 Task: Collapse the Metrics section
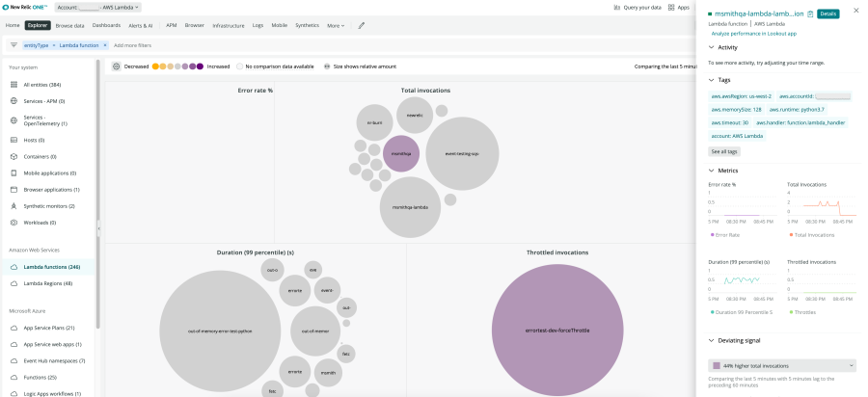tap(712, 171)
